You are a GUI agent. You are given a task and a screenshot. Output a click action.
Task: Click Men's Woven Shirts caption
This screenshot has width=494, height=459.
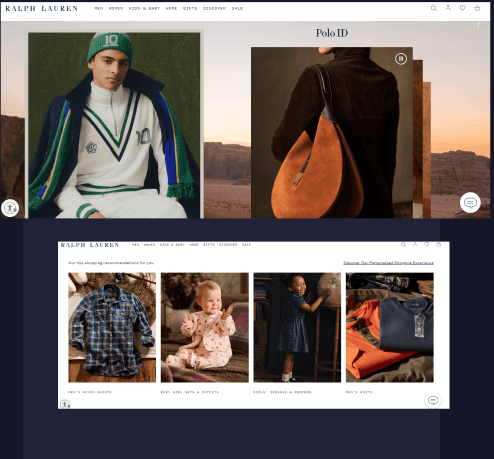[x=90, y=392]
